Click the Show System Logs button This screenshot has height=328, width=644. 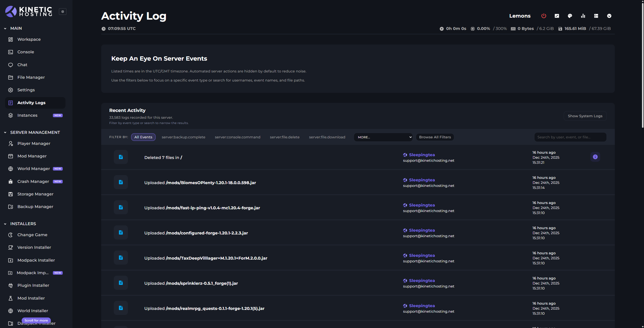(x=585, y=116)
